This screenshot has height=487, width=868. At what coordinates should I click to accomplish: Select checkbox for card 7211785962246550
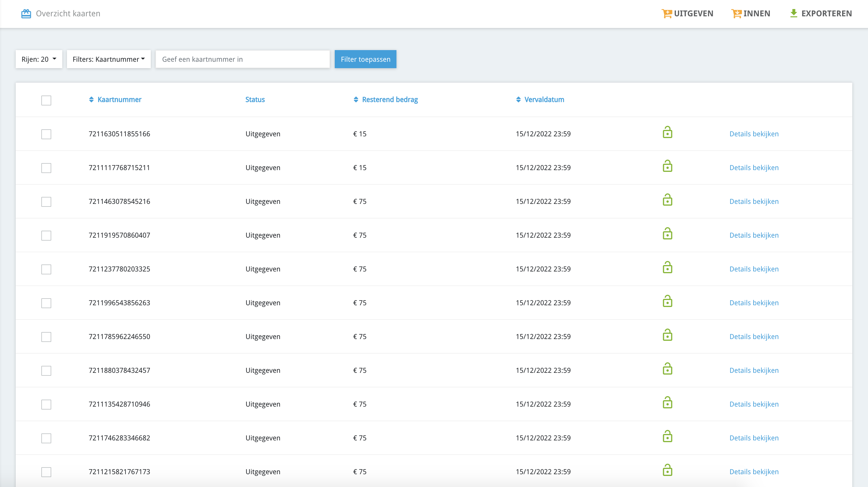click(46, 337)
